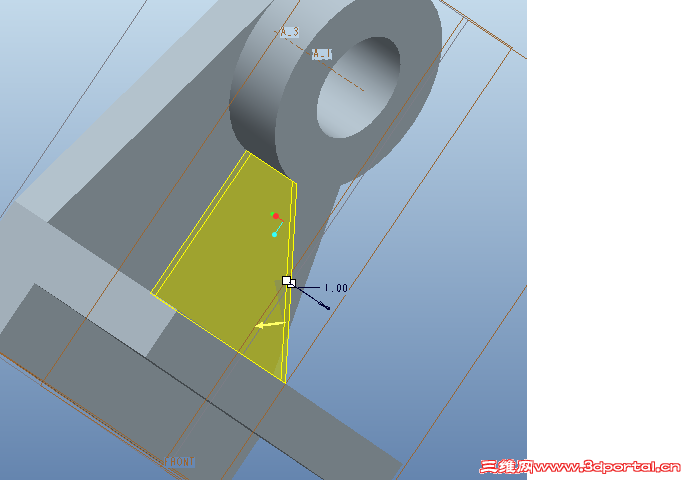The width and height of the screenshot is (700, 480).
Task: Select the white square drag handle
Action: tap(289, 282)
